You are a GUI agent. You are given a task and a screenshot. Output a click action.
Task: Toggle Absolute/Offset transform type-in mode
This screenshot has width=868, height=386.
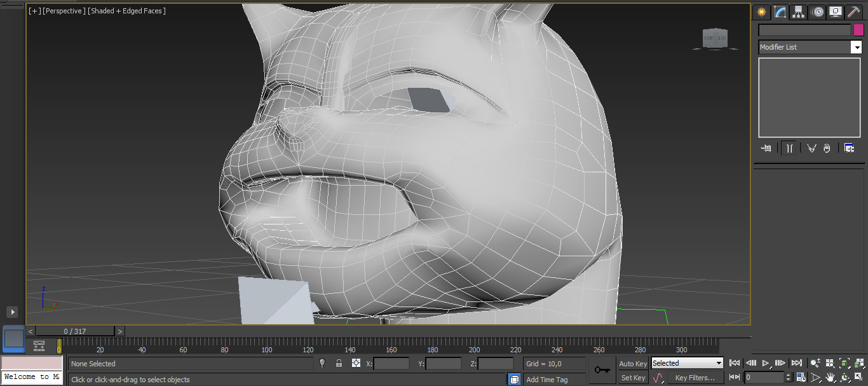tap(356, 363)
